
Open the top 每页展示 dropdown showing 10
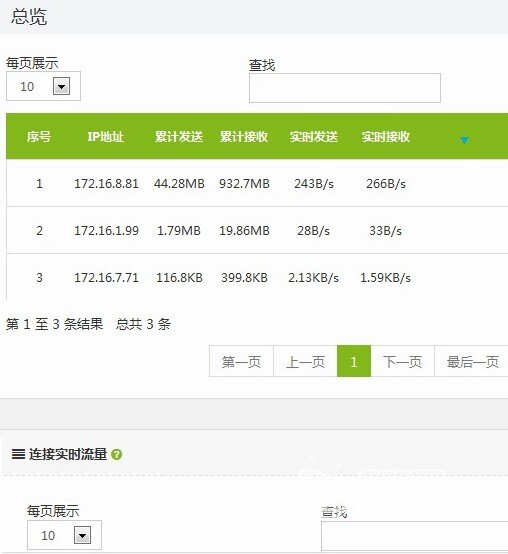[x=43, y=86]
